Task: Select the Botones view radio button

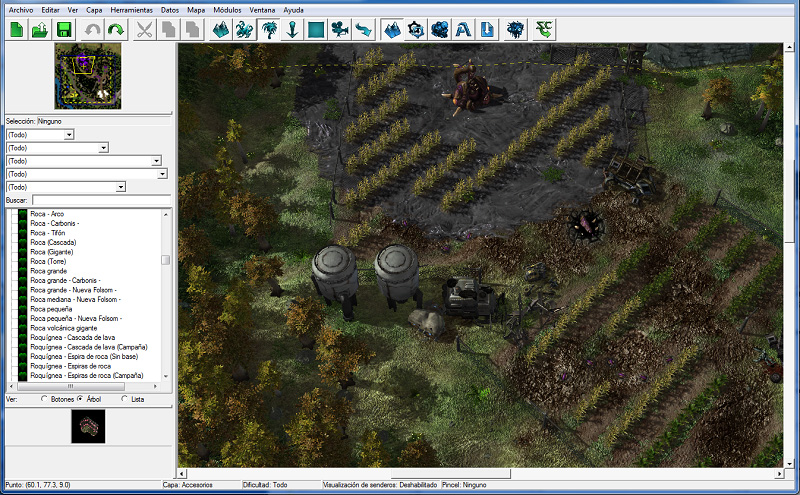Action: click(44, 399)
